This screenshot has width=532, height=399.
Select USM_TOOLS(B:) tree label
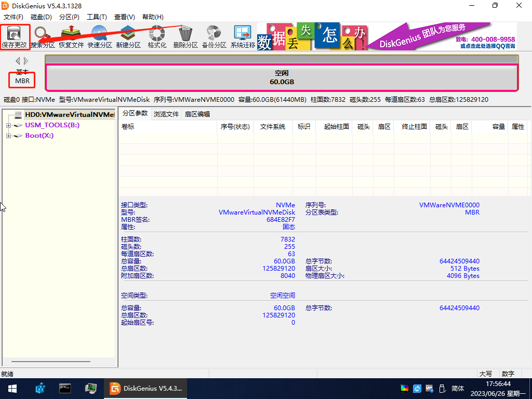[52, 125]
